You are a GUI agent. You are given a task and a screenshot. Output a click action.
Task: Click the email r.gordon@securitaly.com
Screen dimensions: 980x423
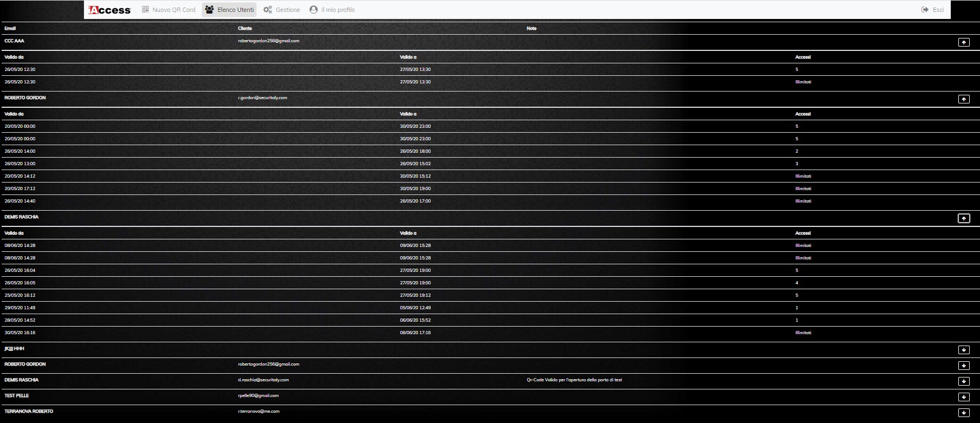(263, 97)
